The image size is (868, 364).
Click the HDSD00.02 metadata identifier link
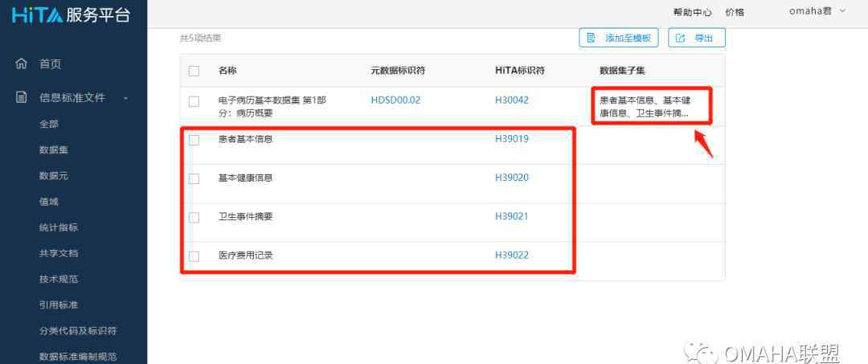[395, 100]
